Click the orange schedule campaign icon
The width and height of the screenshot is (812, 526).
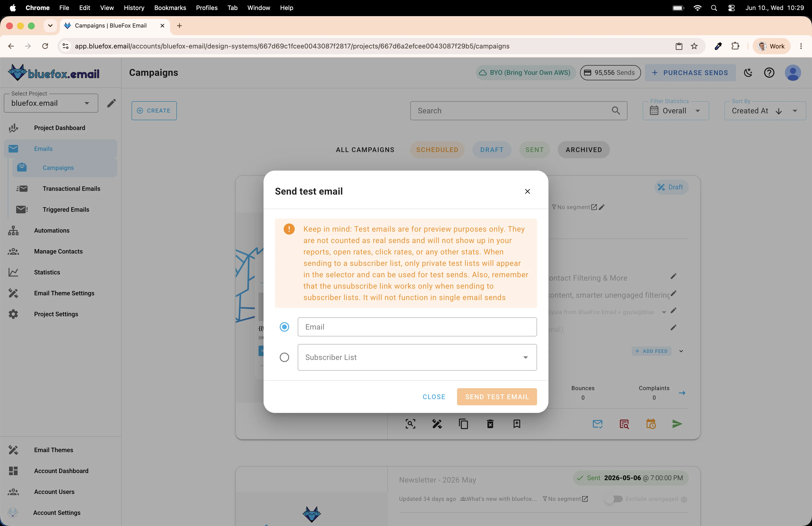pos(651,424)
